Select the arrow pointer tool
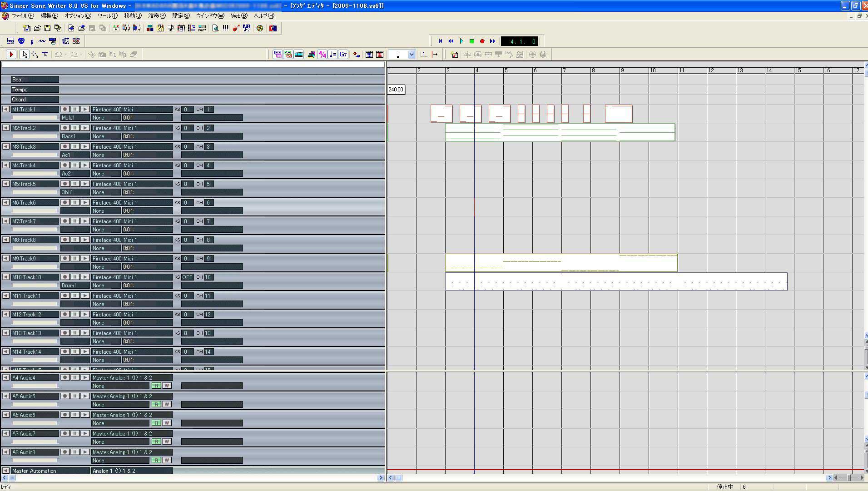This screenshot has width=868, height=491. (x=25, y=54)
